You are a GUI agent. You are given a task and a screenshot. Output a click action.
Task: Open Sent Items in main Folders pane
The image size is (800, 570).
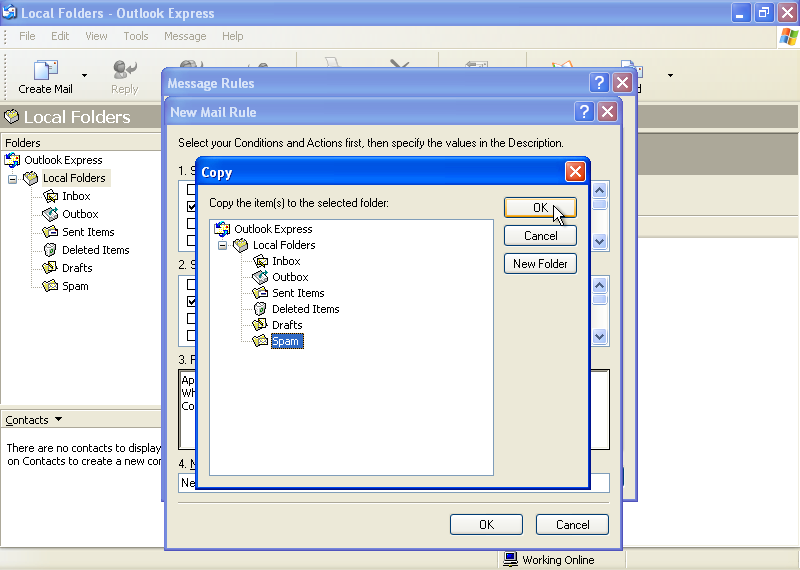[x=88, y=232]
